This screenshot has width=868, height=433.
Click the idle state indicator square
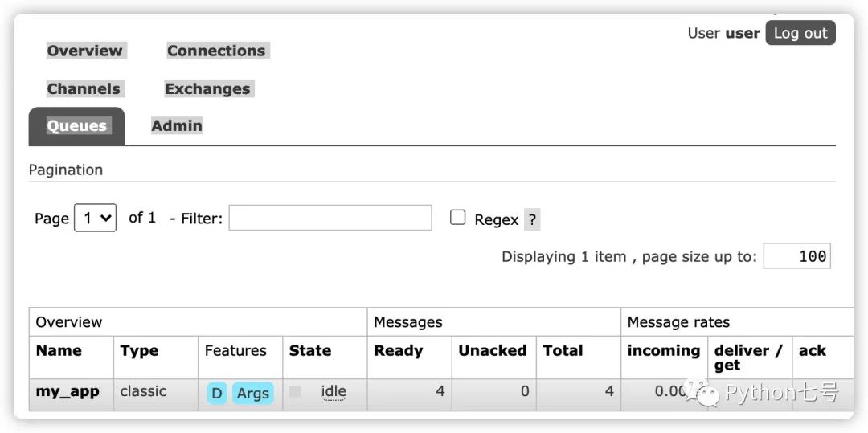[295, 391]
